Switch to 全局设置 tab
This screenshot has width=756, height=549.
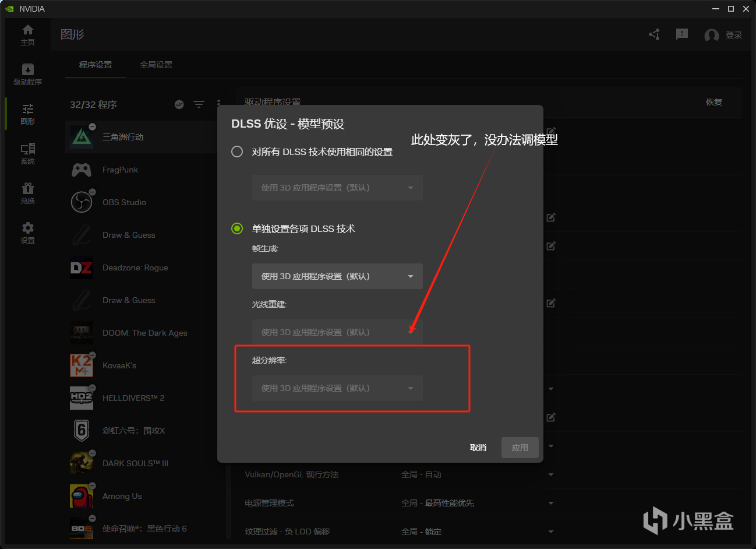[x=156, y=65]
